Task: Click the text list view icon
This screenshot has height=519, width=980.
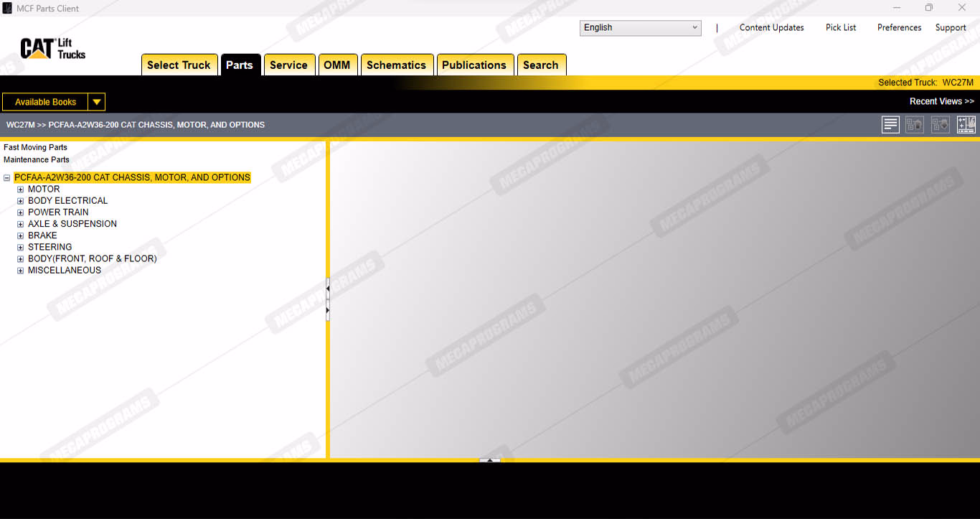Action: click(890, 125)
